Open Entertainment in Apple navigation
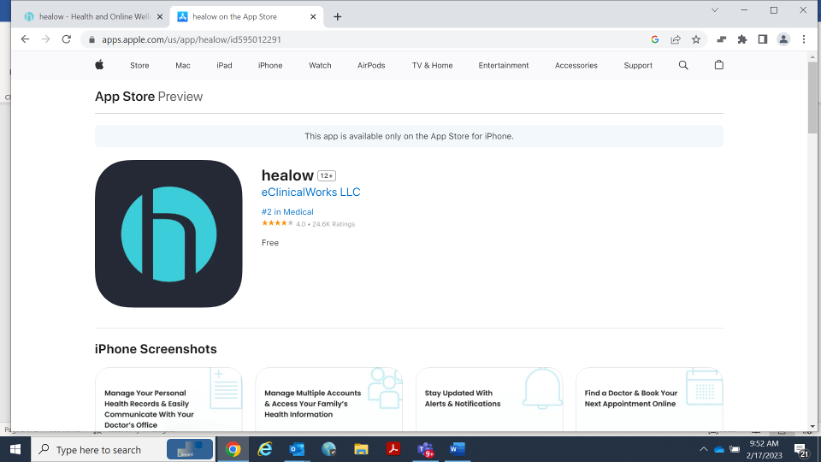The width and height of the screenshot is (822, 462). pyautogui.click(x=503, y=66)
